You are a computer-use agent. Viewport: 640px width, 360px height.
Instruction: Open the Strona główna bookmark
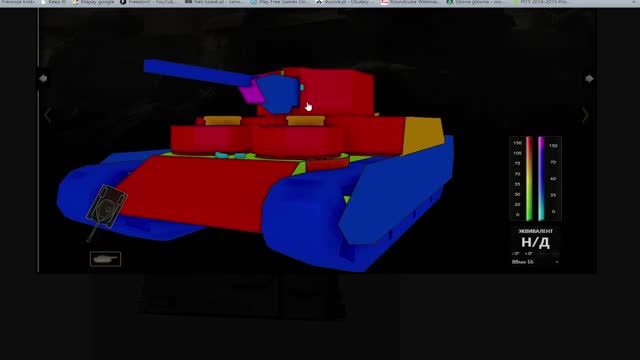(x=475, y=2)
